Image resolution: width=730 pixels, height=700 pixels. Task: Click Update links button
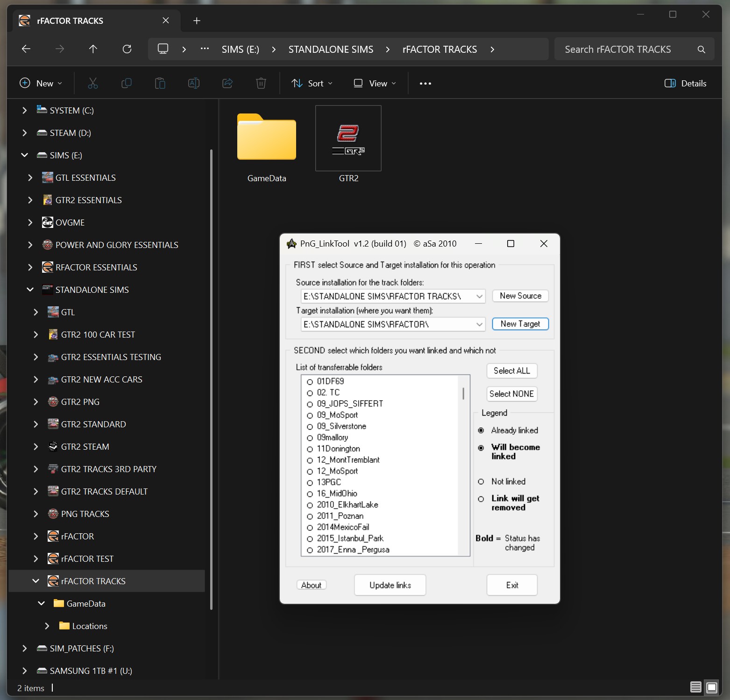point(390,585)
